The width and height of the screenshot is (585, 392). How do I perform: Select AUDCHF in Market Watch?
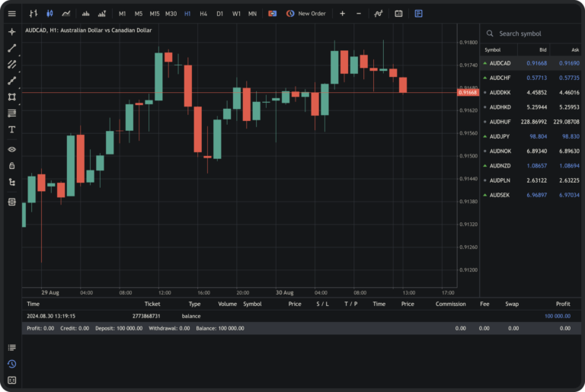click(x=530, y=78)
